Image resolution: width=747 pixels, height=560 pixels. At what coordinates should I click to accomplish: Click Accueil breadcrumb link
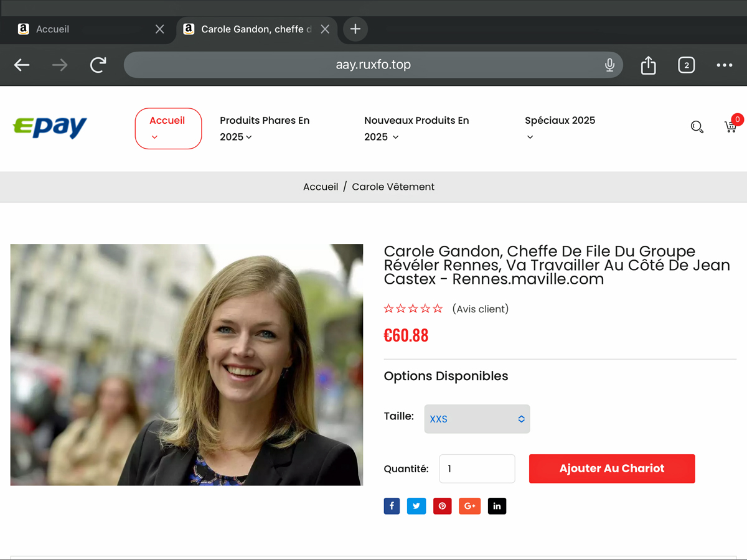(321, 187)
